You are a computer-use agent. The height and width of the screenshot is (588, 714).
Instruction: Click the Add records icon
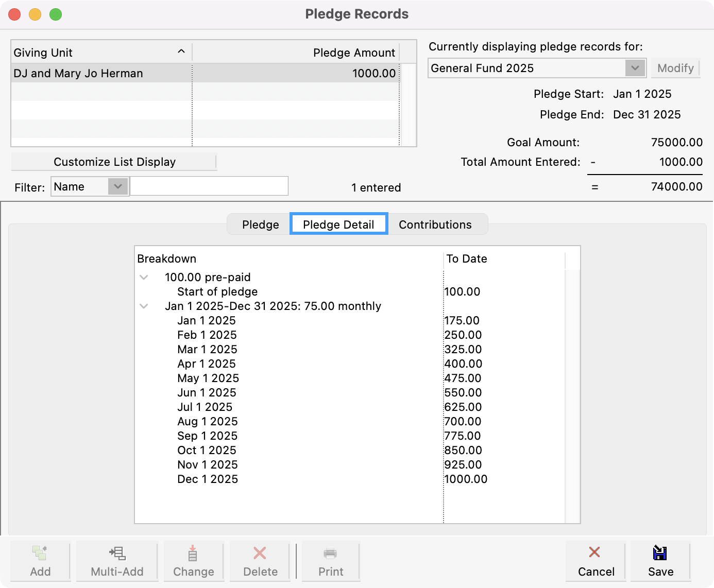click(40, 553)
